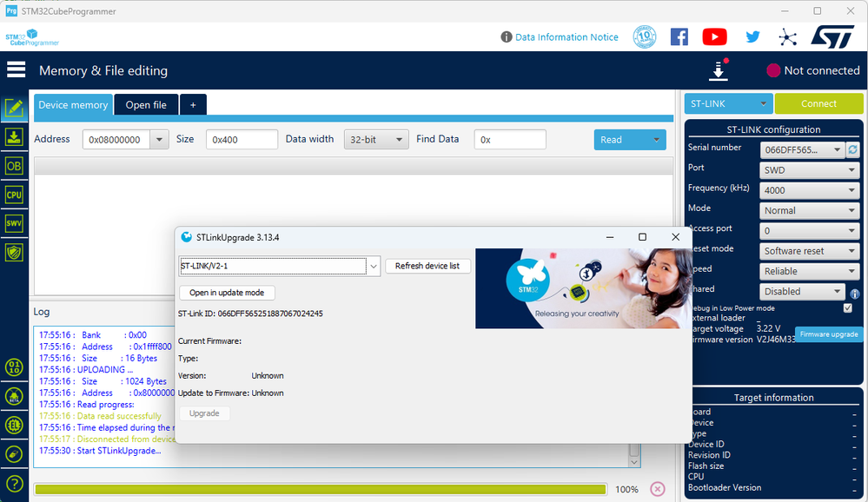Image resolution: width=868 pixels, height=502 pixels.
Task: Minimize the STLinkUpgrade dialog
Action: click(x=609, y=237)
